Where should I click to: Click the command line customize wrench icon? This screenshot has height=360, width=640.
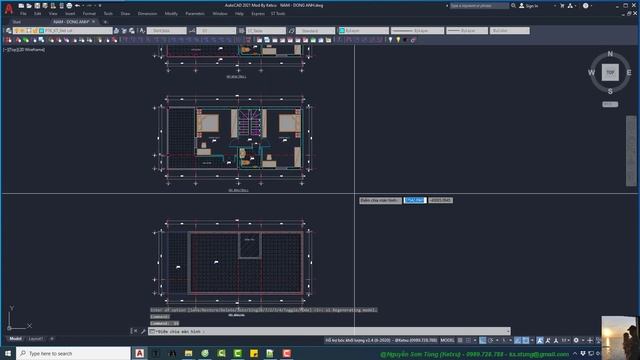click(x=143, y=331)
